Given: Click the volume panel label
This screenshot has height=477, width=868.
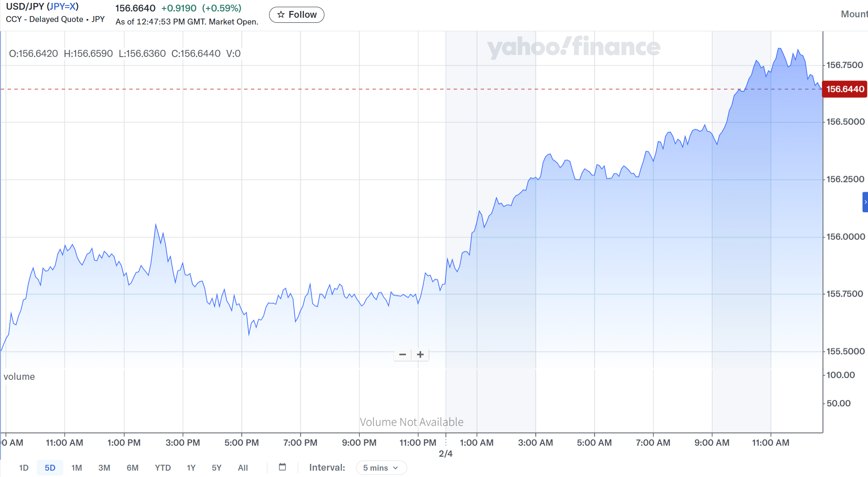Looking at the screenshot, I should pyautogui.click(x=19, y=376).
